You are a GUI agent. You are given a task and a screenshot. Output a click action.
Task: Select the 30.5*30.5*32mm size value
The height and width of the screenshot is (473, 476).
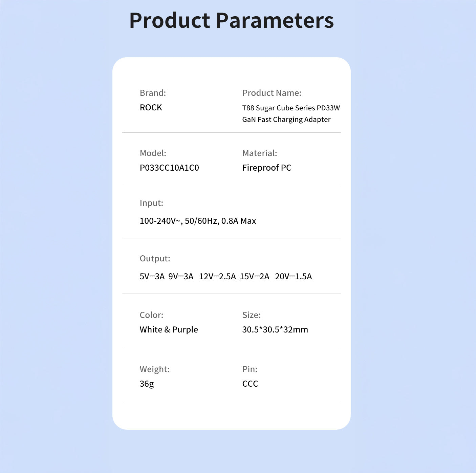(275, 329)
